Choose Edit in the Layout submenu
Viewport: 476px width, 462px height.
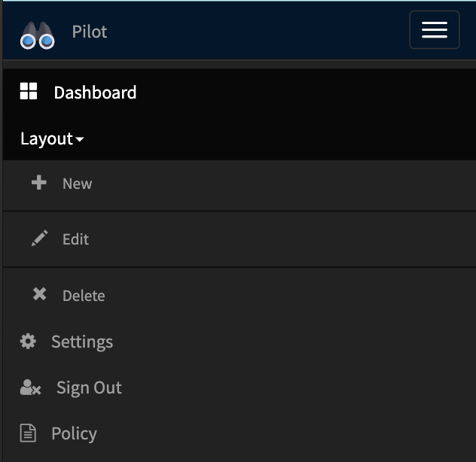(x=75, y=239)
